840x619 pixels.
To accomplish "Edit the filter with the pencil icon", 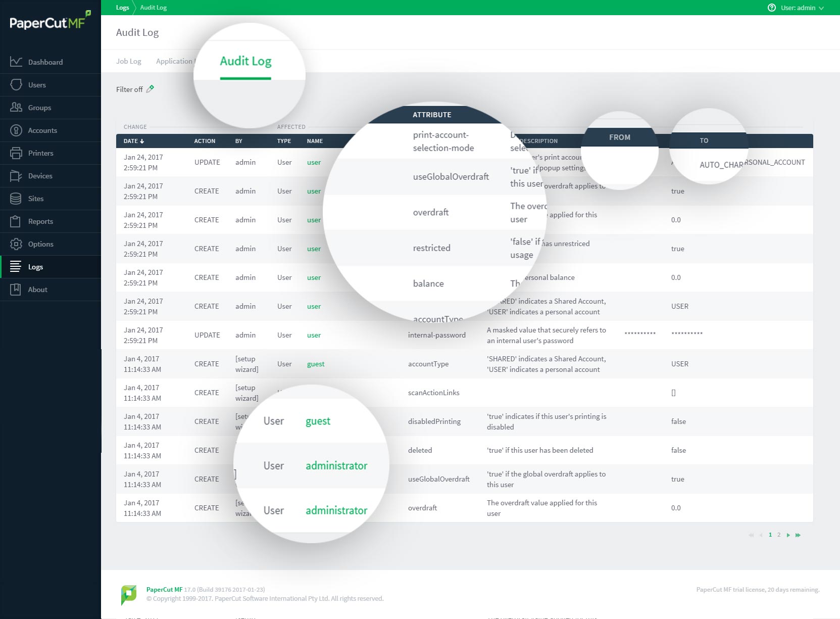I will point(150,89).
